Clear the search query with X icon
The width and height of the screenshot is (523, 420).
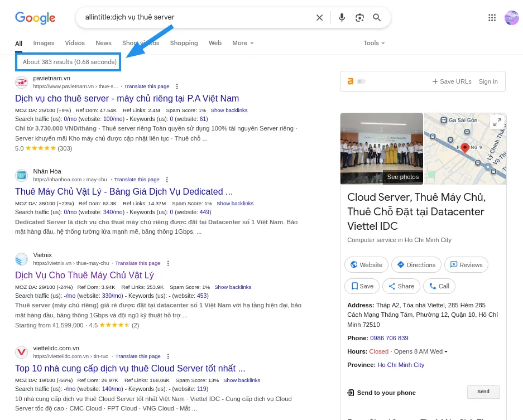[x=319, y=18]
